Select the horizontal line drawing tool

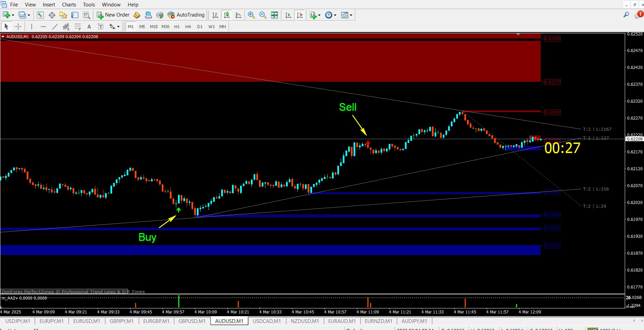coord(43,26)
